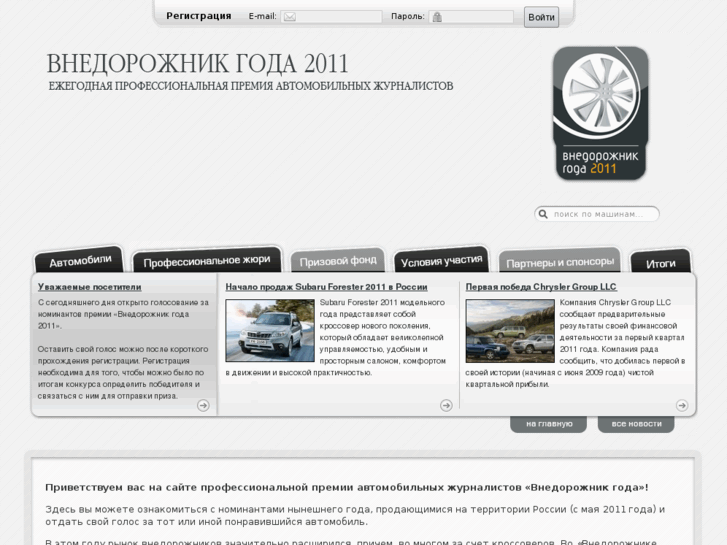This screenshot has height=545, width=727.
Task: Click arrow icon under Chrysler Group news
Action: click(x=682, y=405)
